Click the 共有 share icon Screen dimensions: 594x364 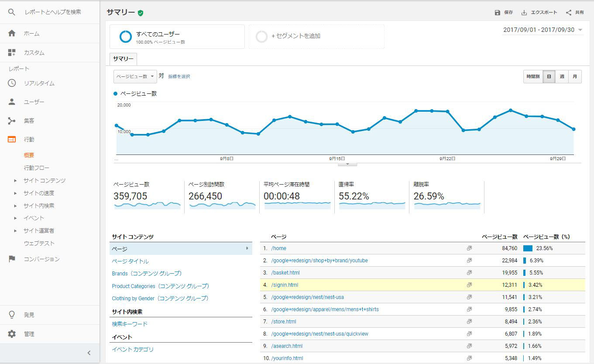[x=569, y=13]
